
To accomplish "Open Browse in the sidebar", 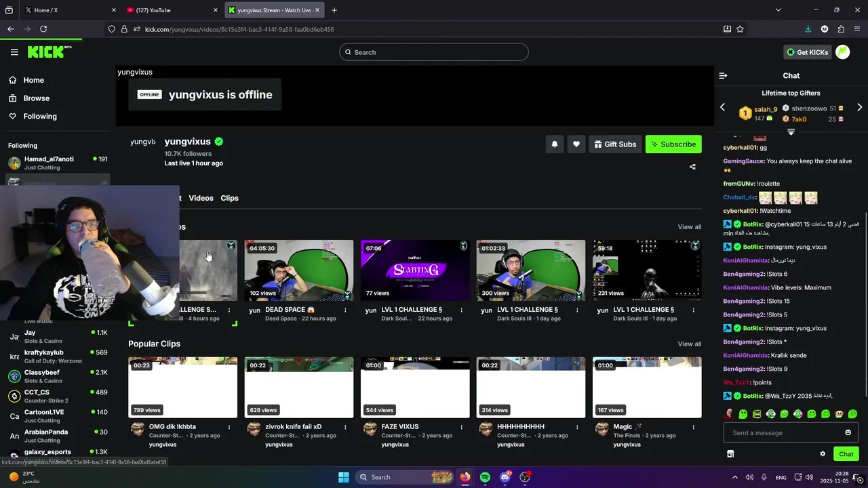I will click(x=36, y=98).
